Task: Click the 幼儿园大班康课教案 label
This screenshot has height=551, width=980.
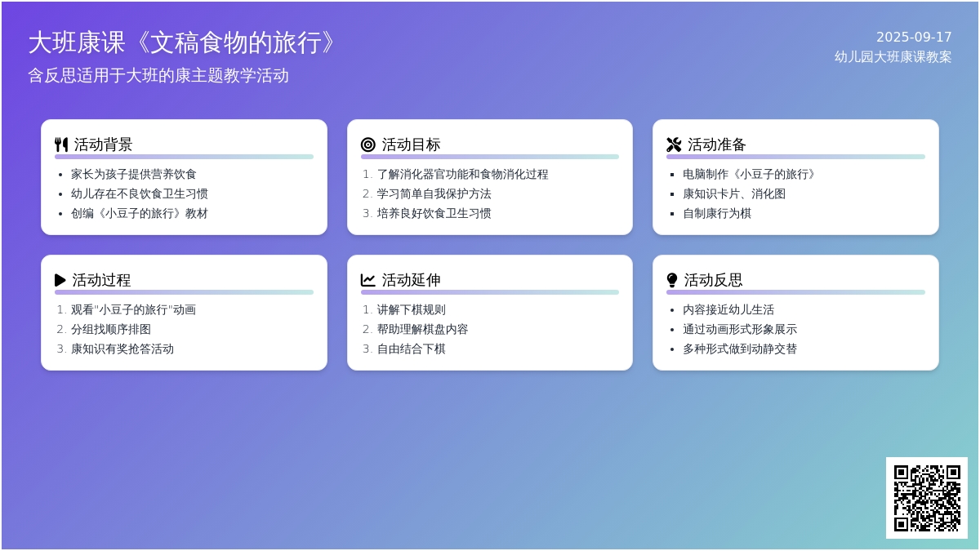Action: [x=893, y=56]
